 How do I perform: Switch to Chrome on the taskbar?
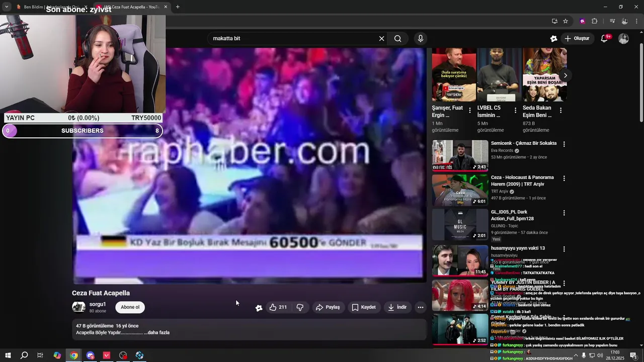[x=74, y=355]
